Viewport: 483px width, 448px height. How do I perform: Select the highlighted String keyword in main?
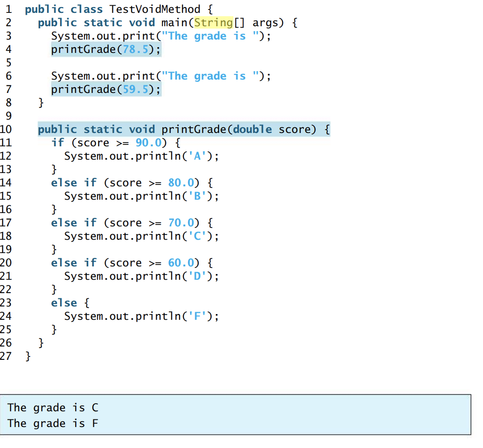point(213,22)
